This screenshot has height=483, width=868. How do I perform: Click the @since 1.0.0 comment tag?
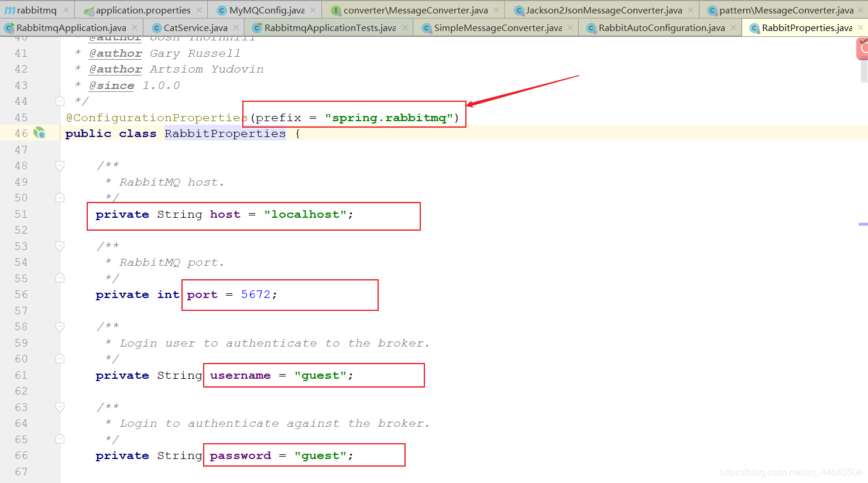point(135,85)
